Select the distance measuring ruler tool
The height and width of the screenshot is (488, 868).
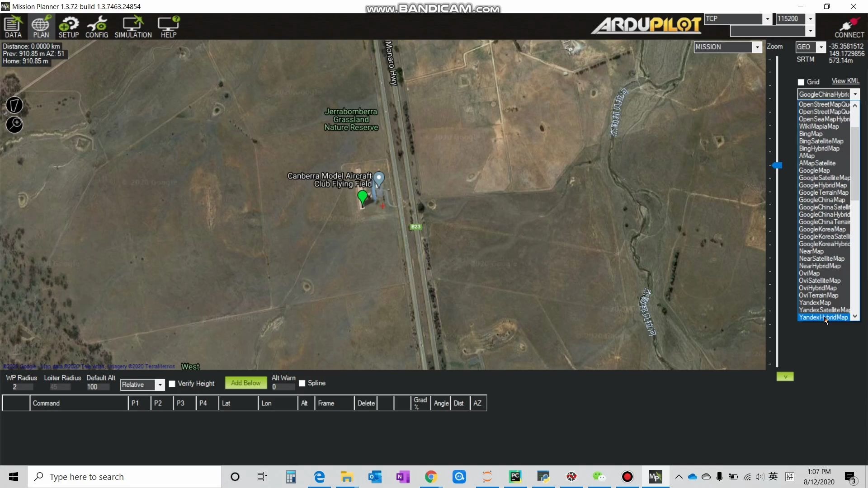(x=14, y=105)
